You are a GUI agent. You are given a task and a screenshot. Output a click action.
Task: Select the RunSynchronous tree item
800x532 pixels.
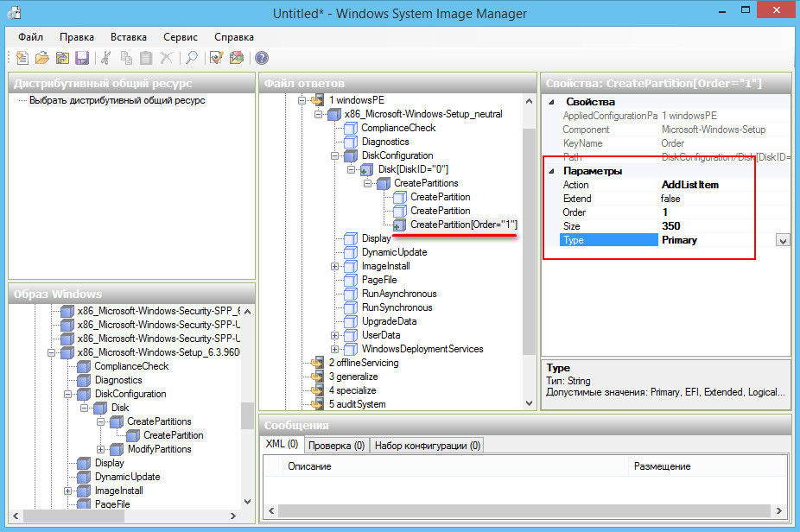(397, 307)
